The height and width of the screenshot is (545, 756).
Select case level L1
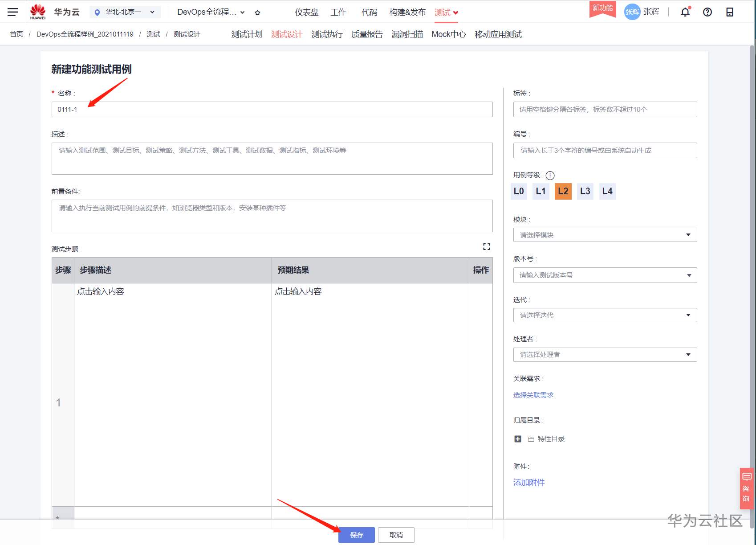coord(541,191)
